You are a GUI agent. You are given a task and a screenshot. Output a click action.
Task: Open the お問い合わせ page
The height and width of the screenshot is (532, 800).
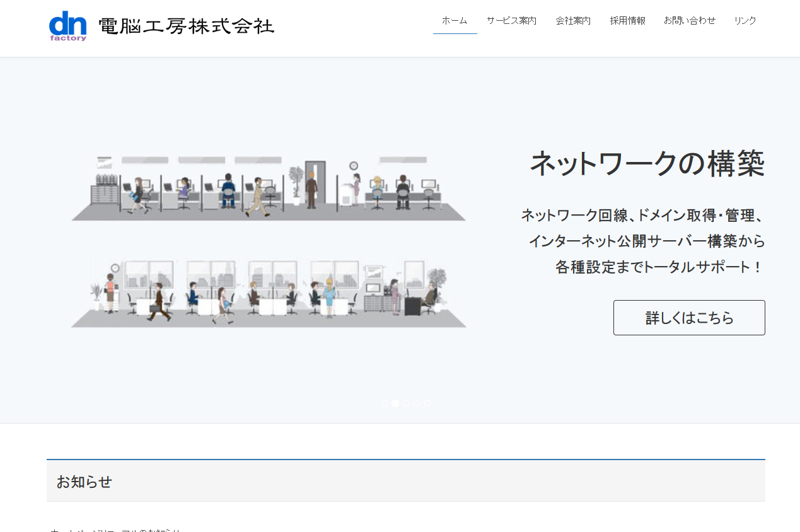(690, 20)
